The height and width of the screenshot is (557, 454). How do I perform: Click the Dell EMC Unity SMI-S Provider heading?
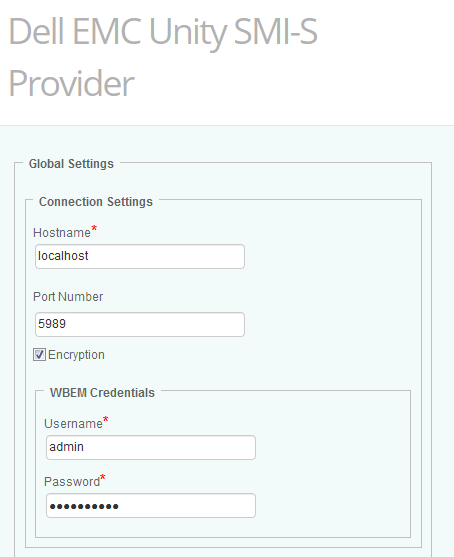(x=163, y=57)
